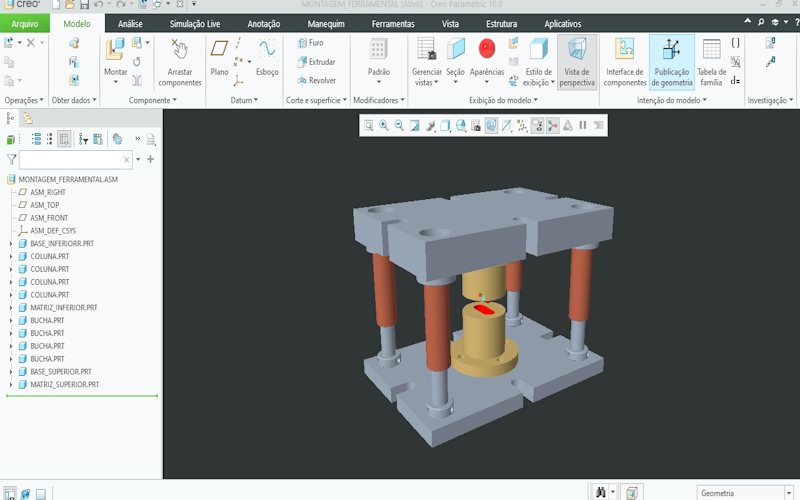Click the Montar assemble icon

[115, 50]
